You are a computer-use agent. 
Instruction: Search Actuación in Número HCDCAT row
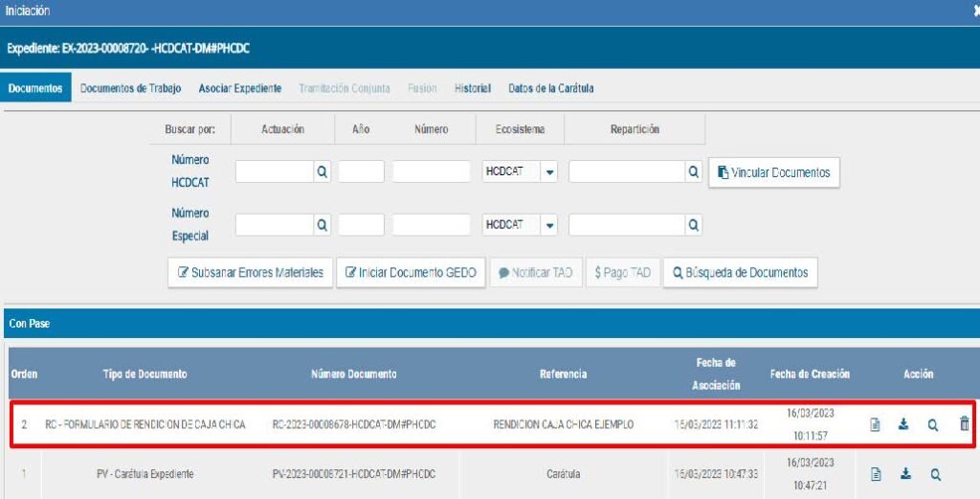(322, 171)
